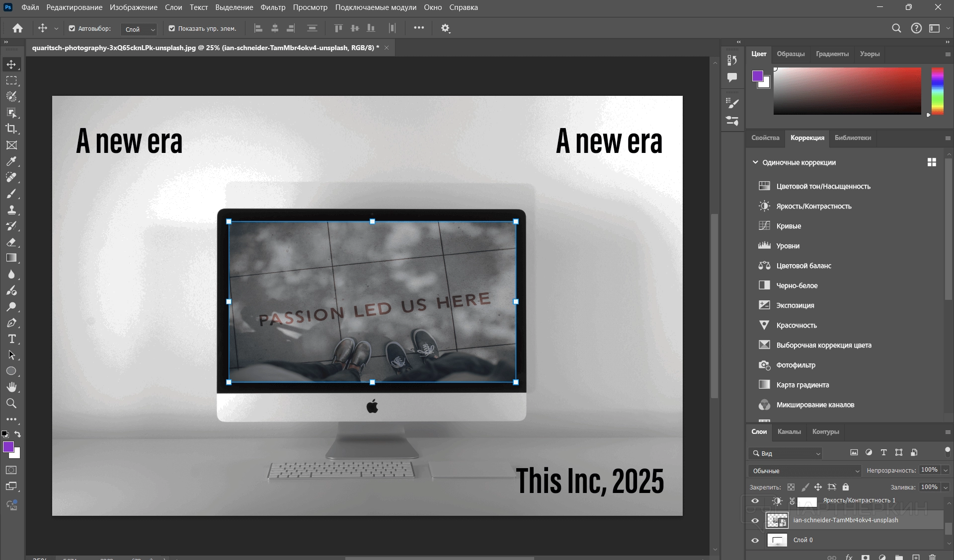This screenshot has width=954, height=560.
Task: Open the Обычные blend mode dropdown
Action: click(804, 471)
